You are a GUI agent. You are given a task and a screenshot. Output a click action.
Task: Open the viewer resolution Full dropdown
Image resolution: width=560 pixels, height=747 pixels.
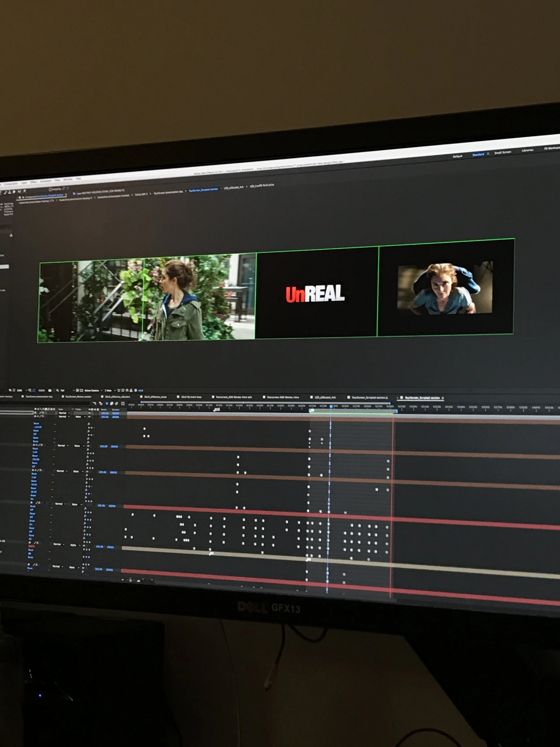[x=67, y=391]
